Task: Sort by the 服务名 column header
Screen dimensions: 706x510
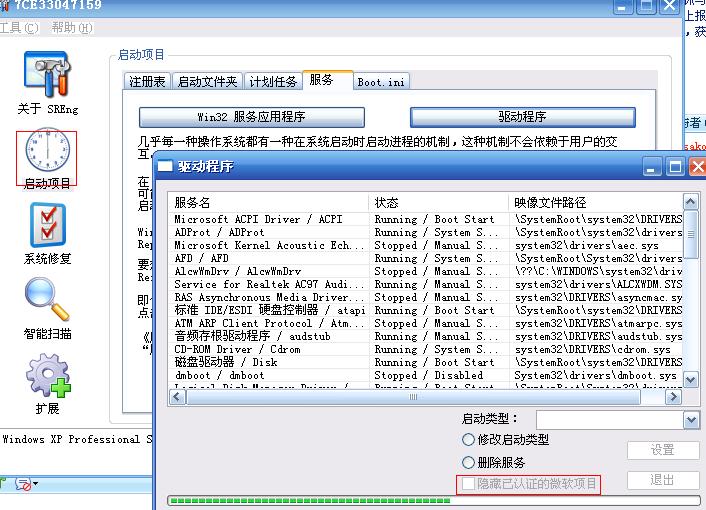Action: click(268, 203)
